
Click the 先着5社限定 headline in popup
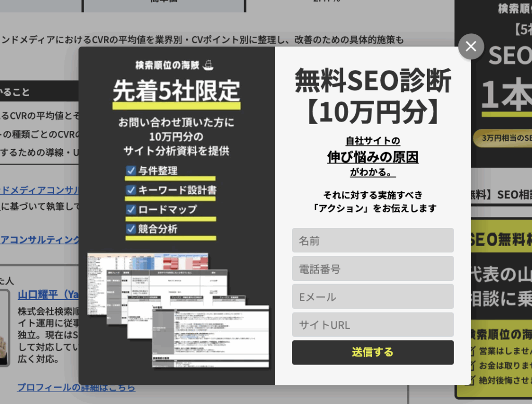176,92
